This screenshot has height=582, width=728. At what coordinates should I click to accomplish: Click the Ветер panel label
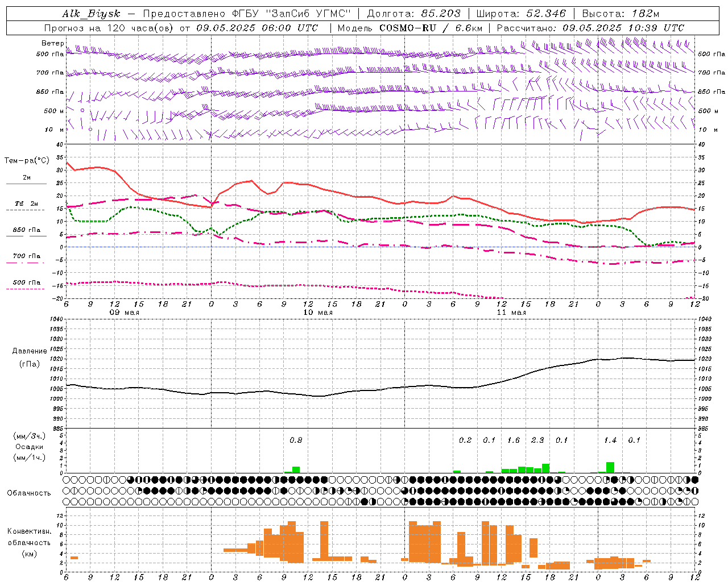point(52,43)
